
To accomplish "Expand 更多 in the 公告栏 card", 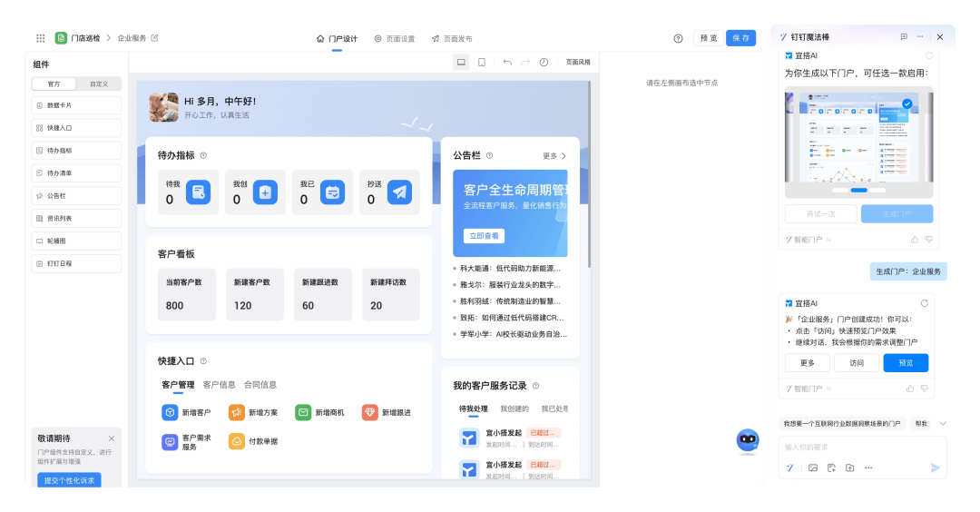I will 554,155.
